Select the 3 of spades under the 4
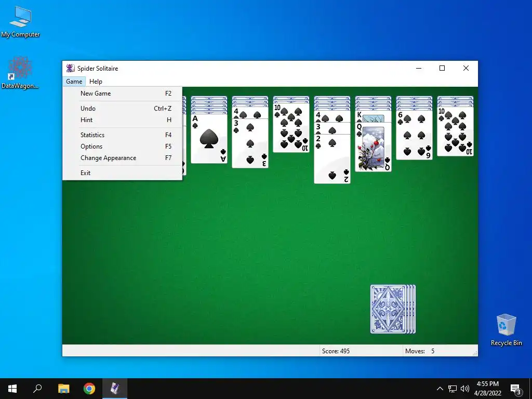 click(250, 143)
